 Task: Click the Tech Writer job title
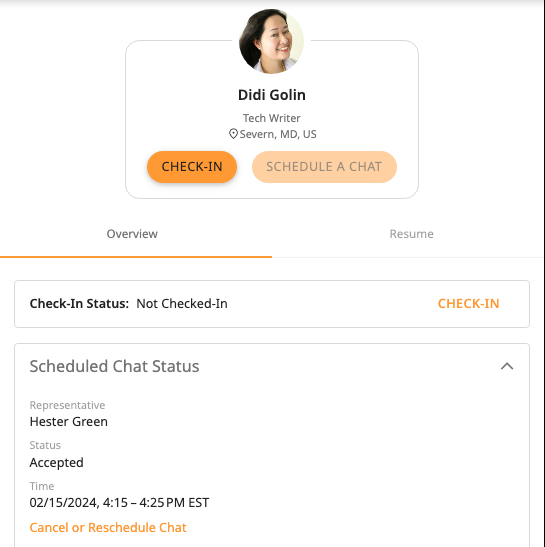(272, 118)
